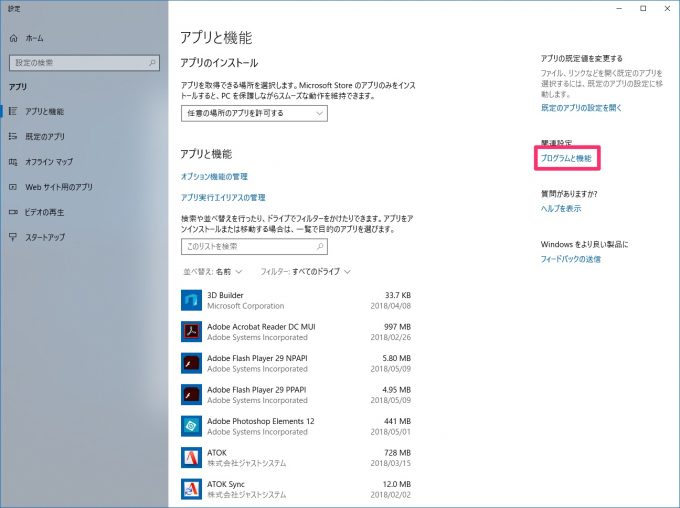Click the ATOK Sync app icon
This screenshot has height=508, width=680.
point(191,489)
